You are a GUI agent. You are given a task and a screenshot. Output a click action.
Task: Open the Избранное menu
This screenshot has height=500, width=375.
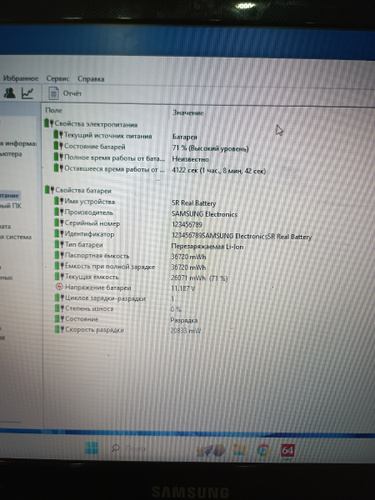pyautogui.click(x=21, y=78)
